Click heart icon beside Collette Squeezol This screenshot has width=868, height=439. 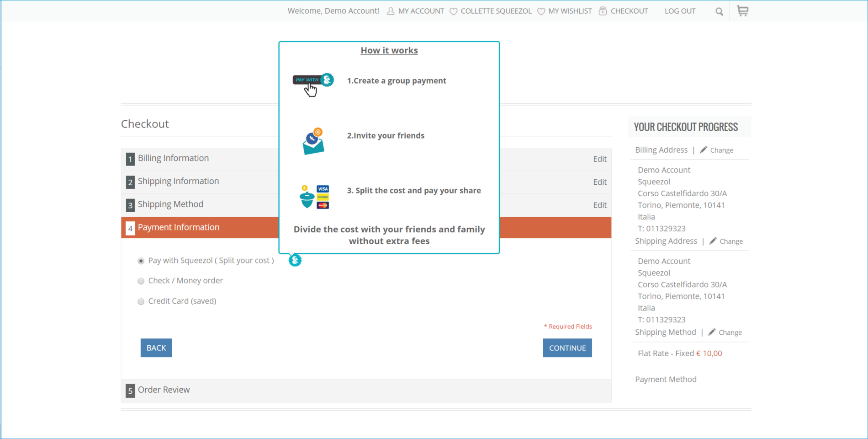point(453,11)
